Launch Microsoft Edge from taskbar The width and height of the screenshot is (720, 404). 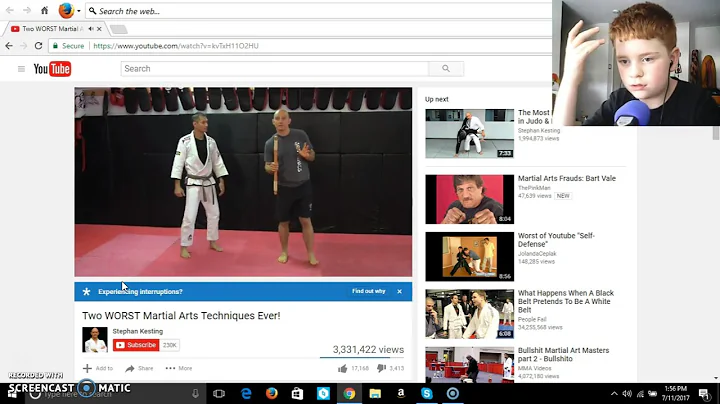246,393
